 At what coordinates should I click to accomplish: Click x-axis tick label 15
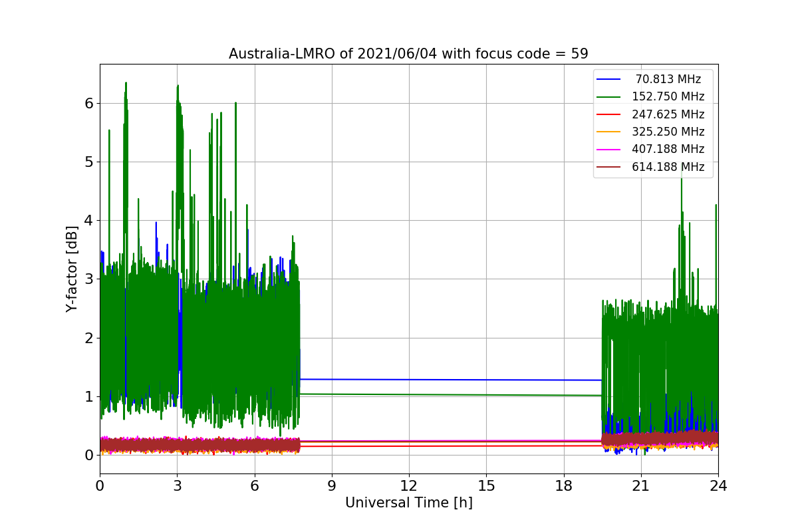click(x=486, y=485)
